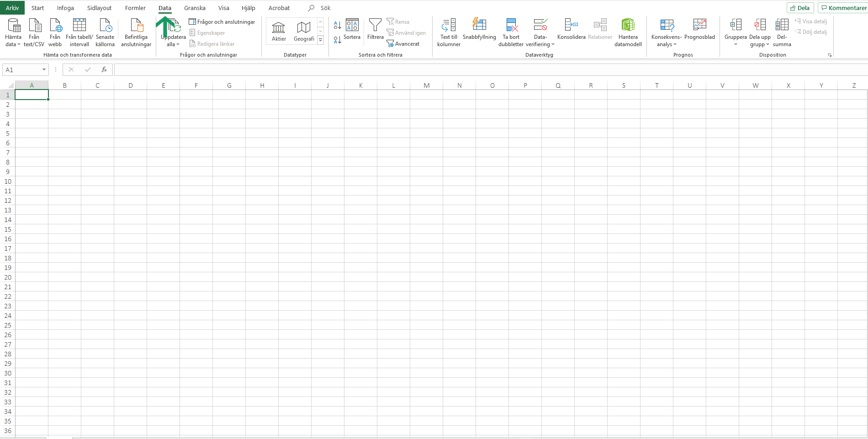This screenshot has width=868, height=439.
Task: Open the Name Box dropdown arrow
Action: (44, 70)
